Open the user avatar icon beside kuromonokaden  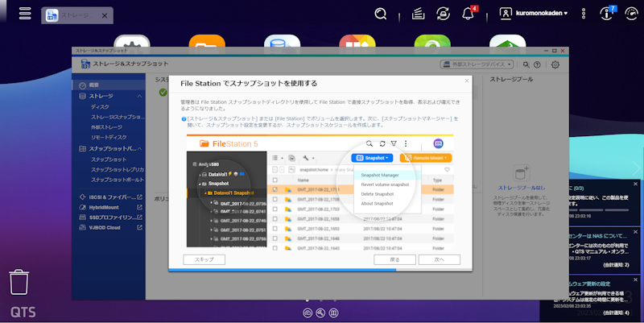[506, 13]
